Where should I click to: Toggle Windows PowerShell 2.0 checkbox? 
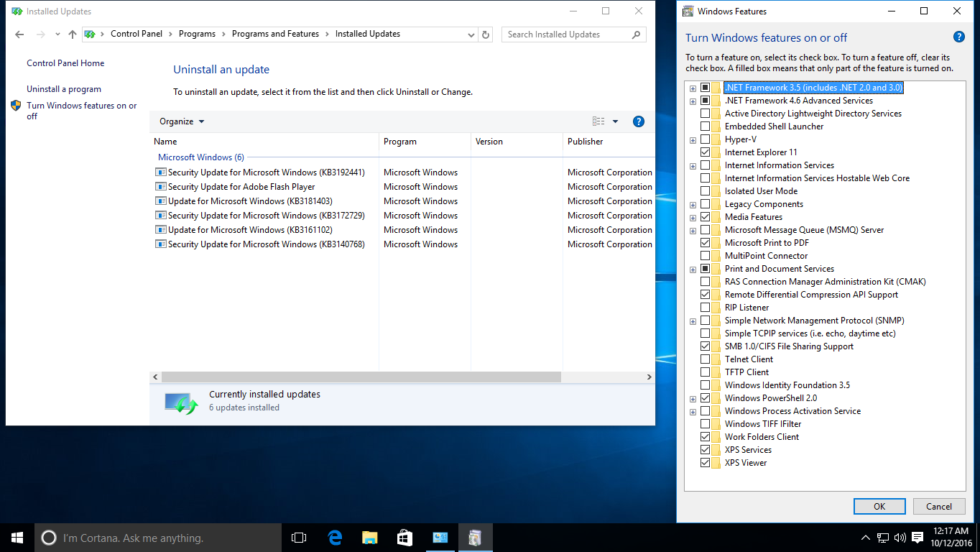[705, 398]
